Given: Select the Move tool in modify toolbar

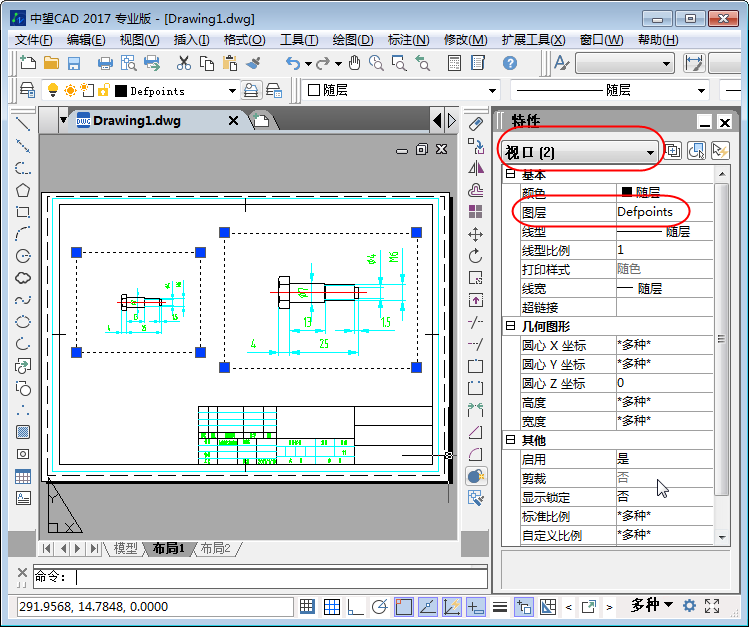Looking at the screenshot, I should 476,234.
